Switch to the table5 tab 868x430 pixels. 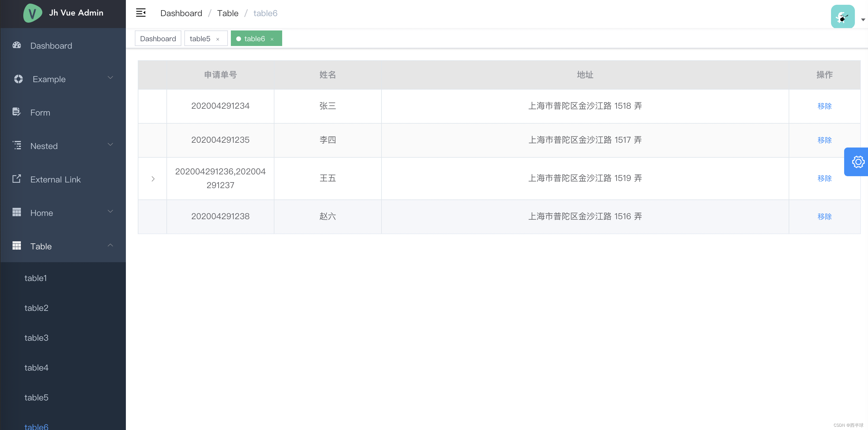[x=200, y=38]
